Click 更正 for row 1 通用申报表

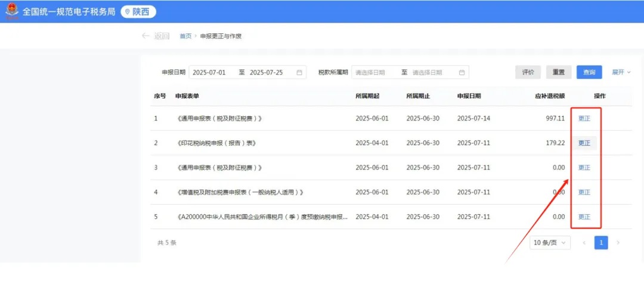[x=584, y=118]
